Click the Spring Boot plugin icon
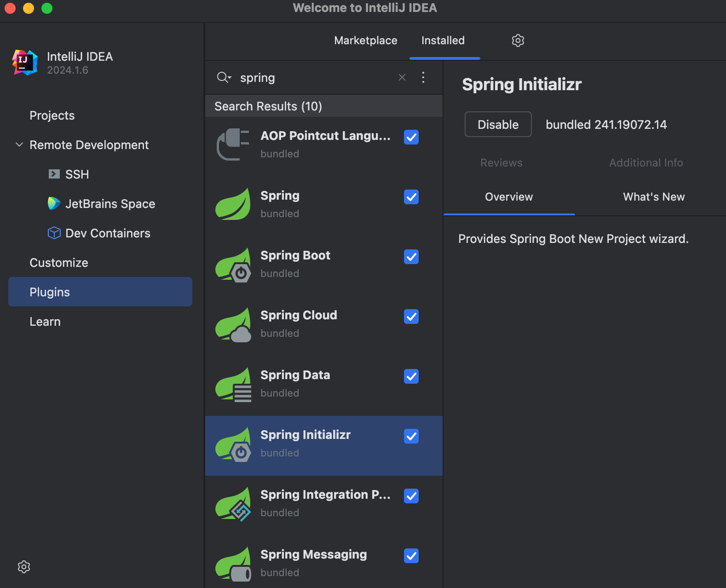The width and height of the screenshot is (726, 588). (233, 265)
